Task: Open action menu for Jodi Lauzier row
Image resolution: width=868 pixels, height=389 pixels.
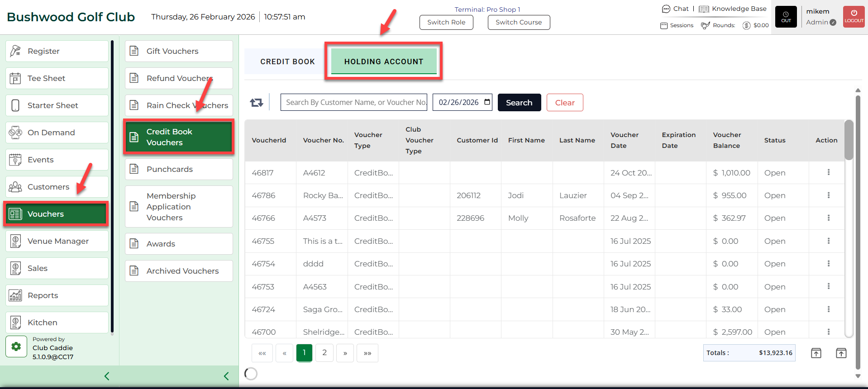Action: 828,195
